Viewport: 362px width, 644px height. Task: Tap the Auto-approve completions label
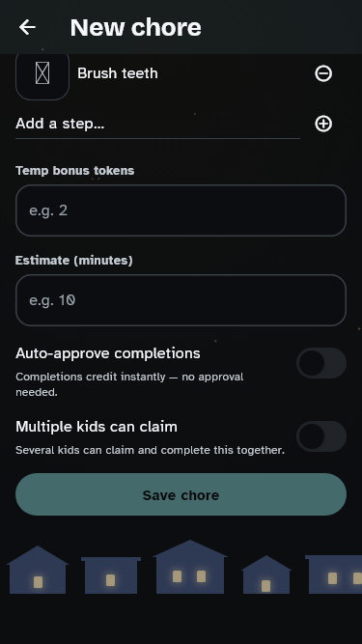[x=108, y=353]
